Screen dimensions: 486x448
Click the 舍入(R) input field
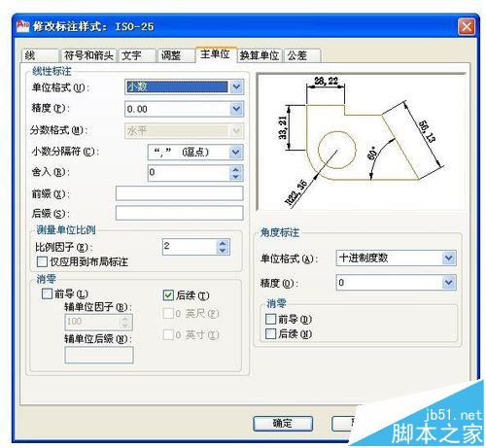pyautogui.click(x=189, y=173)
